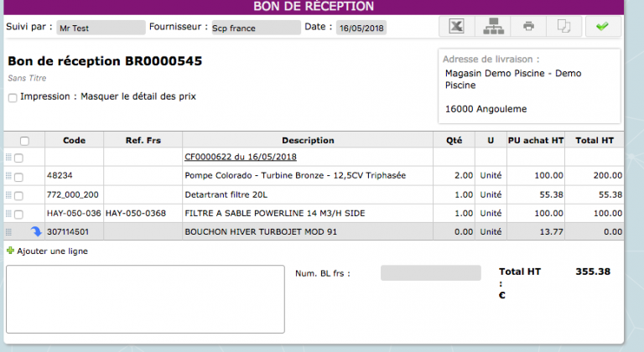Check the box for Detartrant filtre 20L row
This screenshot has width=644, height=352.
[19, 195]
